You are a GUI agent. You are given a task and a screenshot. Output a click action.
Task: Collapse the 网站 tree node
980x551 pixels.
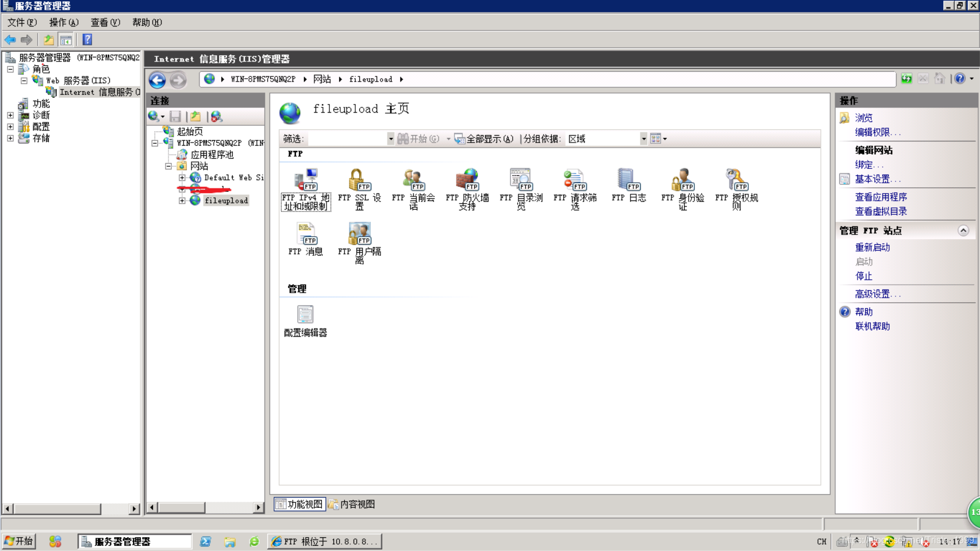point(168,166)
